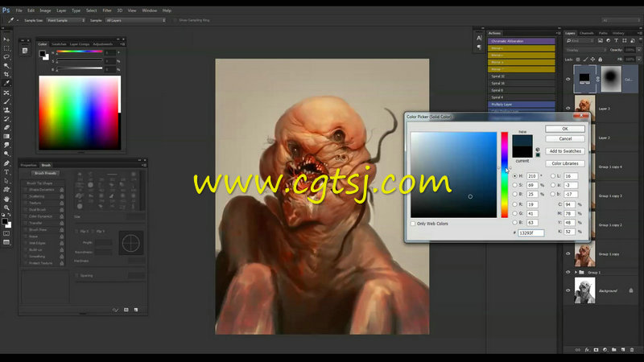Click the create new layer icon
Viewport: 644px width, 362px height.
pos(623,350)
